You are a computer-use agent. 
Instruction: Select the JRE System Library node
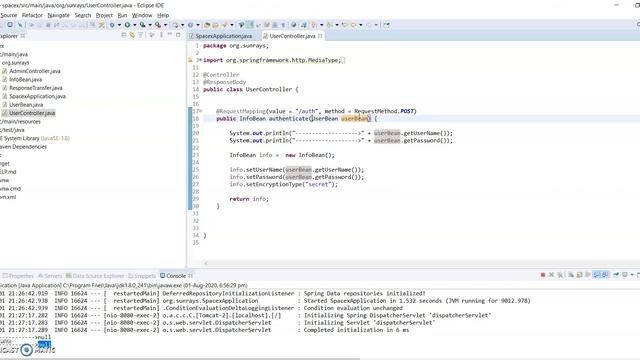tap(34, 138)
